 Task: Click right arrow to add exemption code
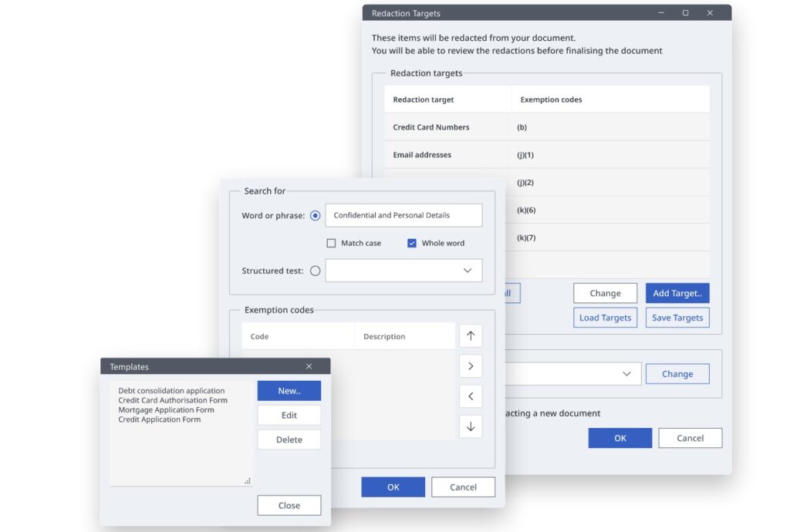click(471, 365)
